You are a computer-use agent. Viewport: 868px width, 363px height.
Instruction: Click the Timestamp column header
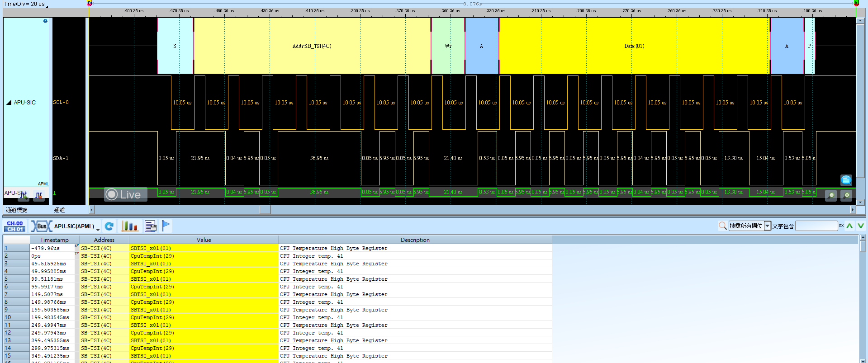click(x=54, y=240)
